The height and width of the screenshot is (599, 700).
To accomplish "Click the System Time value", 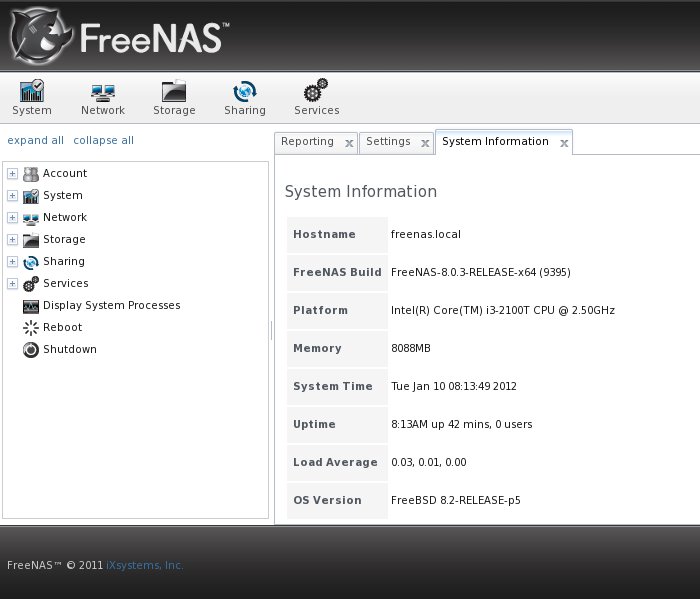I will click(454, 386).
